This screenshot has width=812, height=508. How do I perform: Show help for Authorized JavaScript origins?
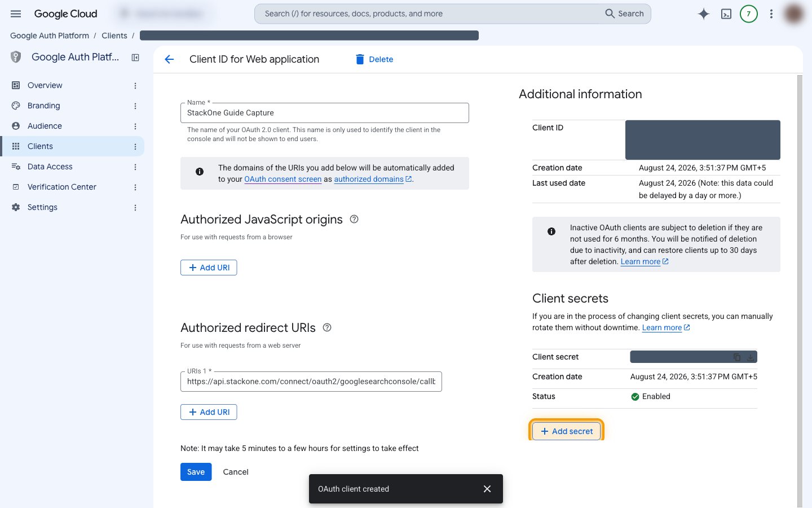pos(354,219)
